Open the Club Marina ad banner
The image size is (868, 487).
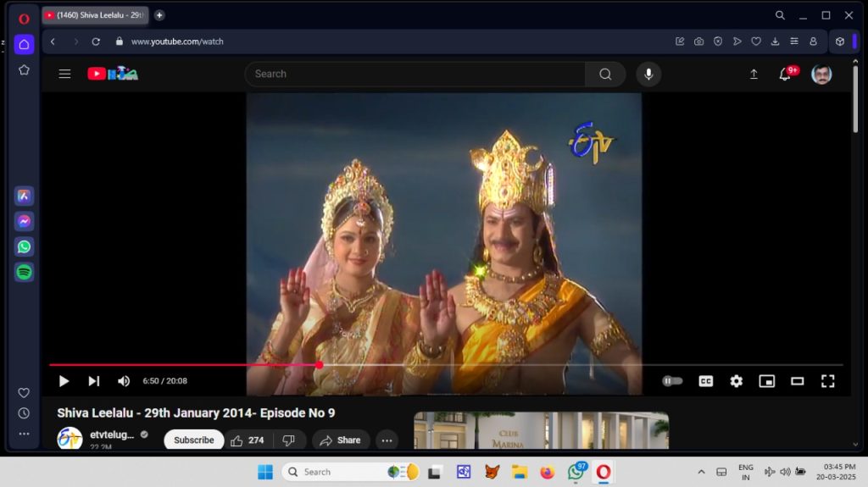(x=542, y=430)
